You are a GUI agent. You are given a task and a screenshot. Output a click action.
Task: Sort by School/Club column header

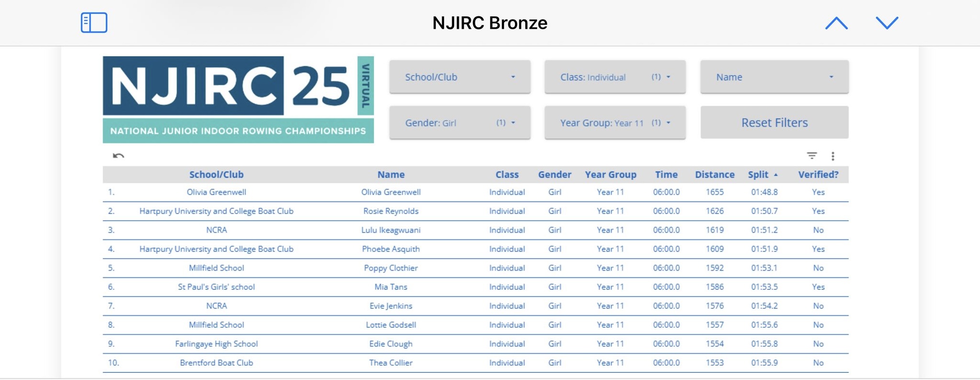click(x=216, y=175)
